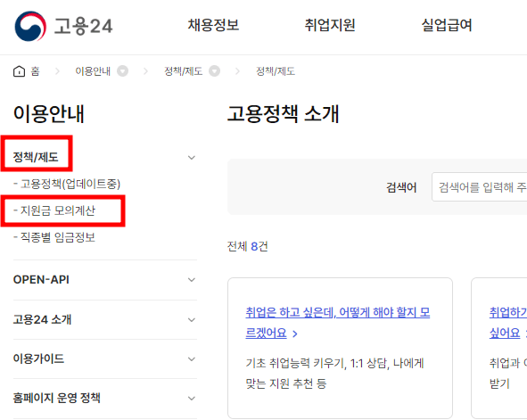The image size is (527, 420).
Task: Select 홈페이지 운영 정책 sidebar item
Action: pyautogui.click(x=56, y=398)
